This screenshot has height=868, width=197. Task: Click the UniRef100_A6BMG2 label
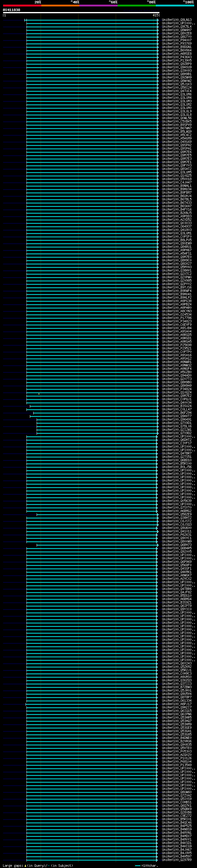point(177,511)
